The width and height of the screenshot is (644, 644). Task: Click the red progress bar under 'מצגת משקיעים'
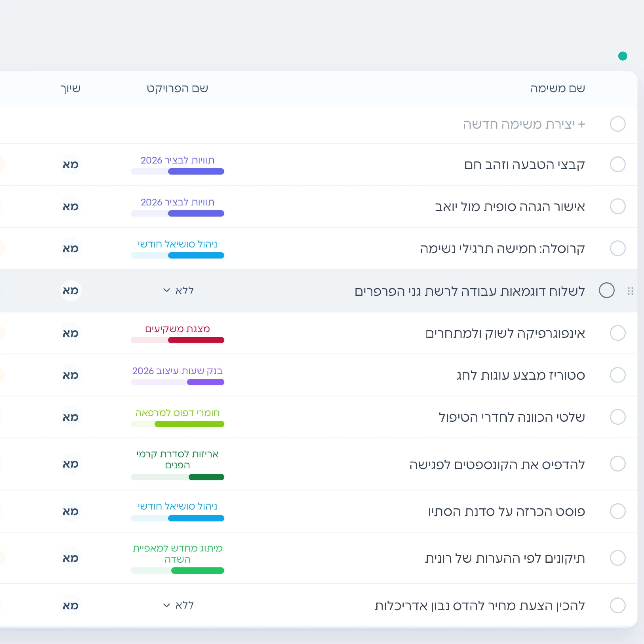point(177,340)
